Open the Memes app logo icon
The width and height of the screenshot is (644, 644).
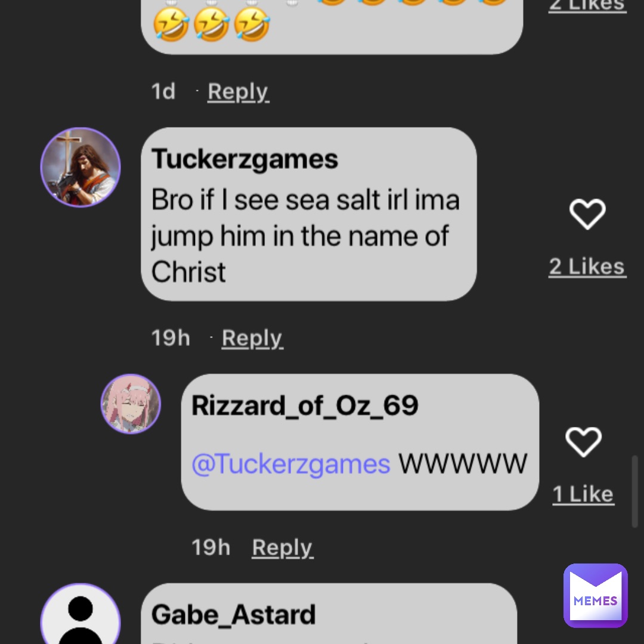(595, 595)
